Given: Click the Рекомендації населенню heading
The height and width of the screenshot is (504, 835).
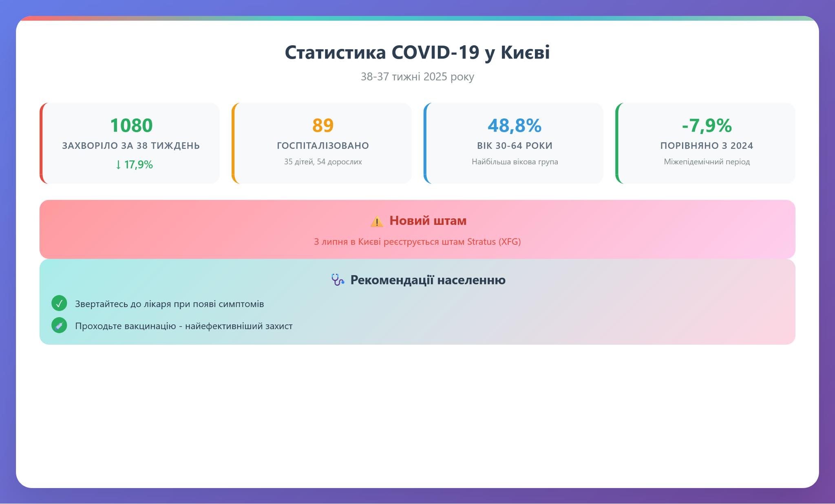Looking at the screenshot, I should pyautogui.click(x=428, y=280).
